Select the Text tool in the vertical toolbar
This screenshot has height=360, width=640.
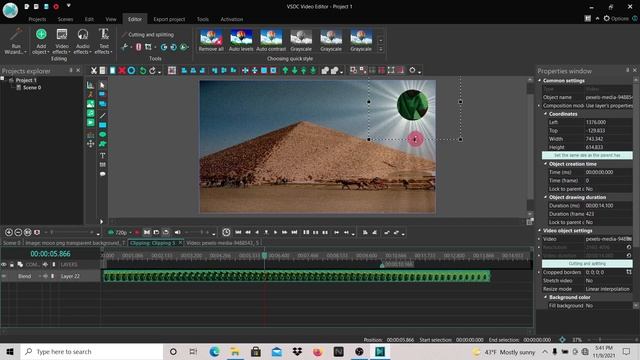(x=102, y=155)
